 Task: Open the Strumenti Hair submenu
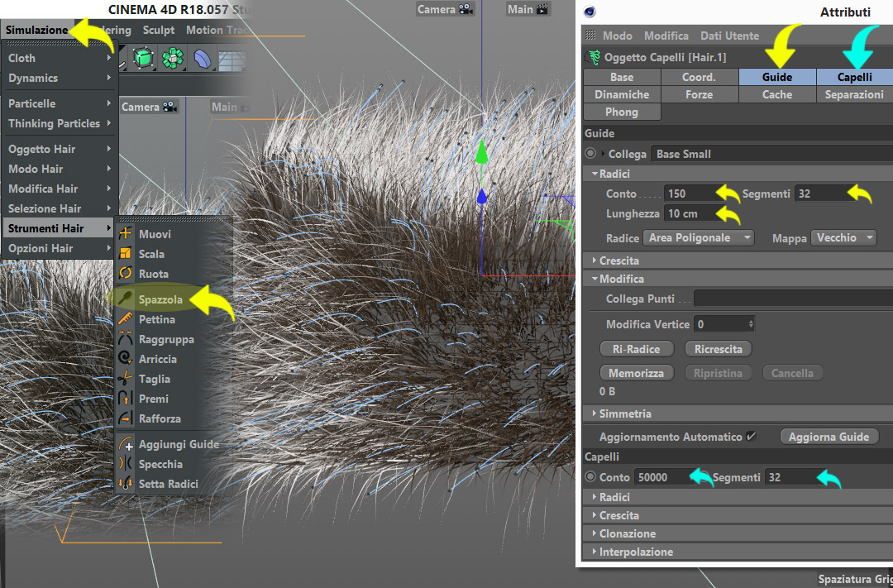[x=60, y=228]
